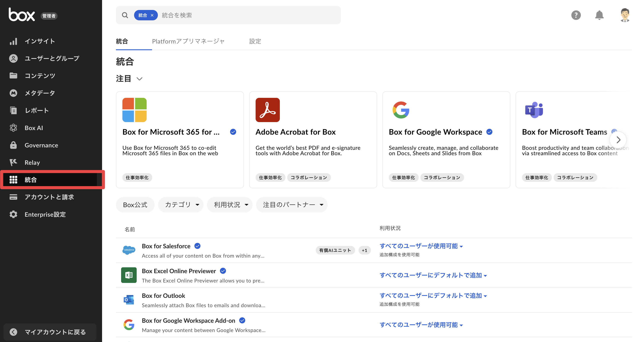Switch to the 統合 tab
644x342 pixels.
point(122,41)
